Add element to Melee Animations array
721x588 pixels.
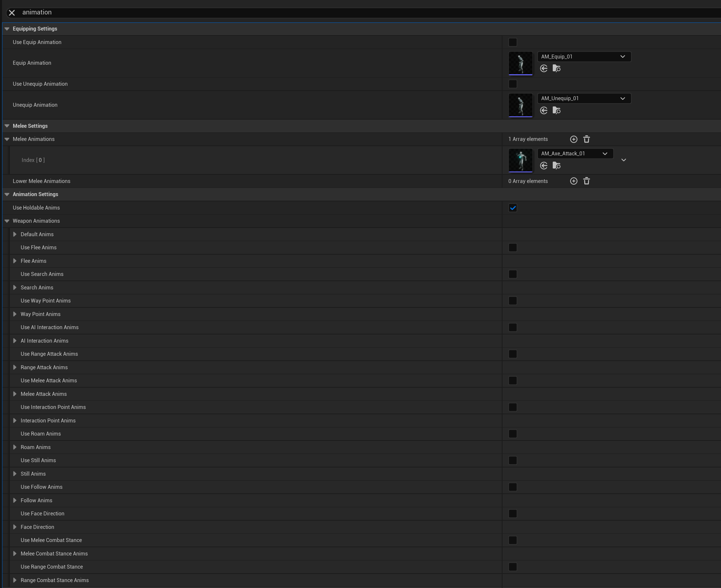coord(573,139)
